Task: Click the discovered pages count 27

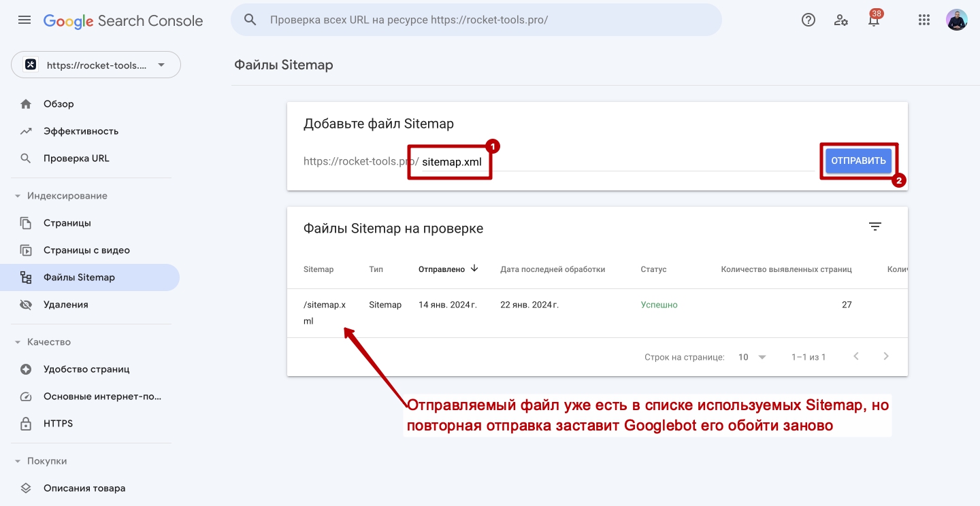Action: pos(847,305)
